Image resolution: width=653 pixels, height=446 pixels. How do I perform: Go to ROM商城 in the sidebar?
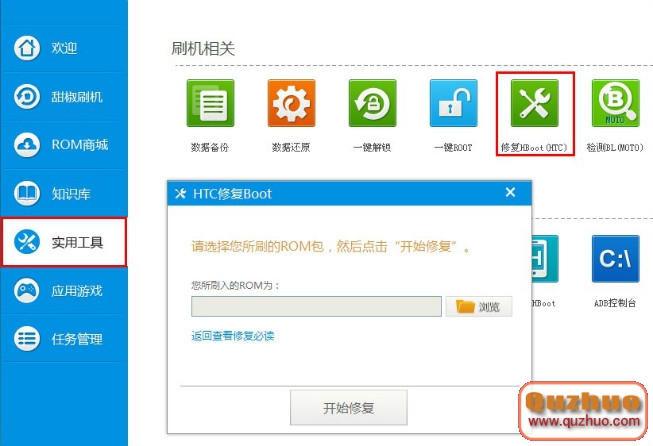(x=64, y=145)
